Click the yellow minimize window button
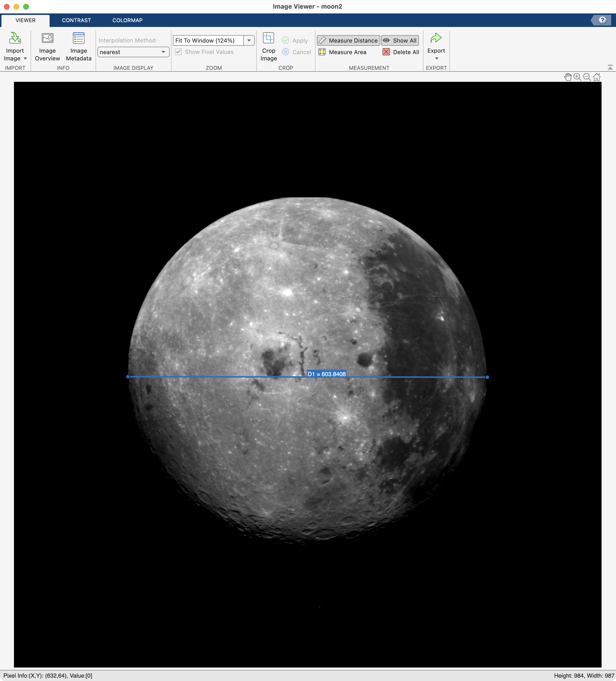Viewport: 616px width, 681px height. coord(16,6)
